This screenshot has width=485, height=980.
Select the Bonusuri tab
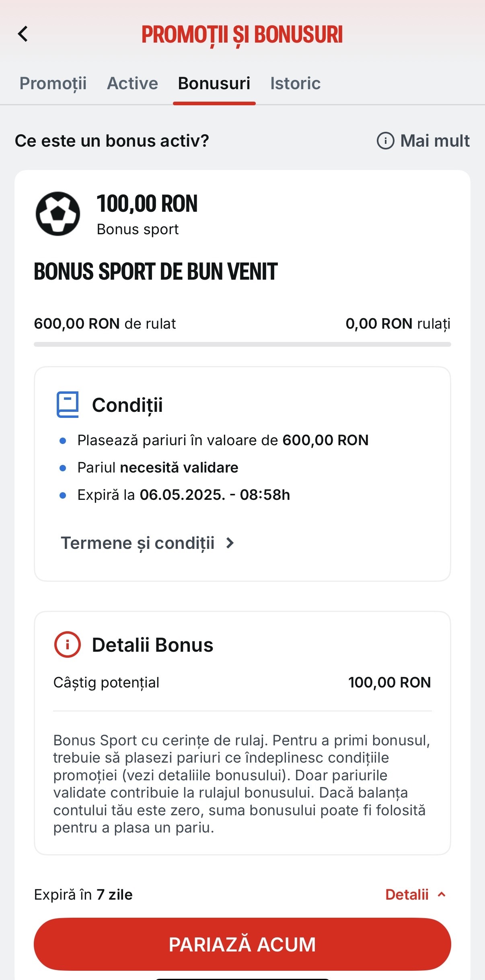click(x=214, y=84)
